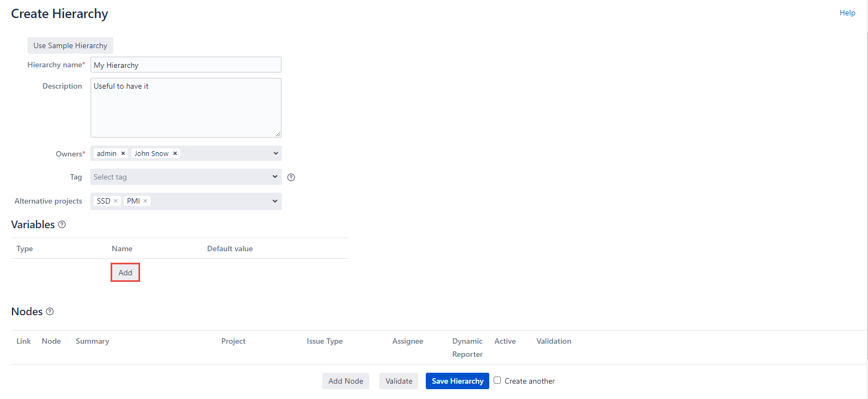Click the Validate button
The height and width of the screenshot is (399, 868).
pyautogui.click(x=398, y=381)
